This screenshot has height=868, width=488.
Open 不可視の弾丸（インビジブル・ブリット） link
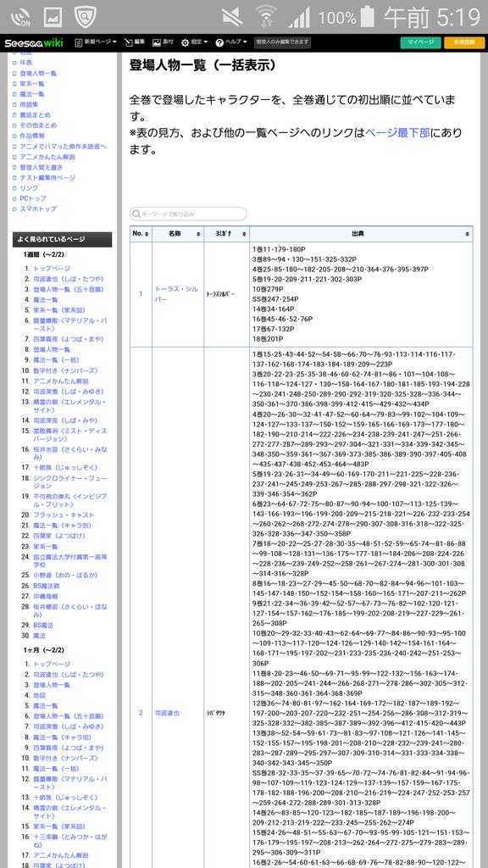(x=69, y=500)
